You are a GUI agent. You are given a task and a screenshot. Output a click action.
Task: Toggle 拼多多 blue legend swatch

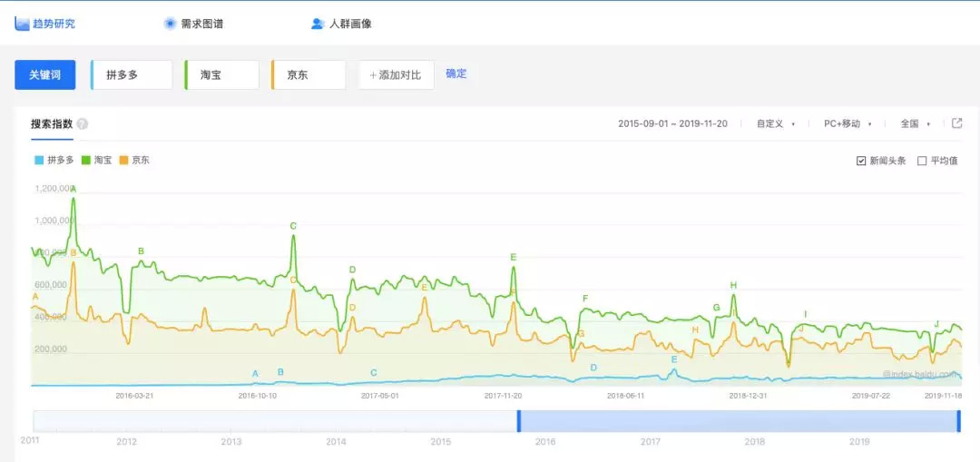pyautogui.click(x=38, y=161)
